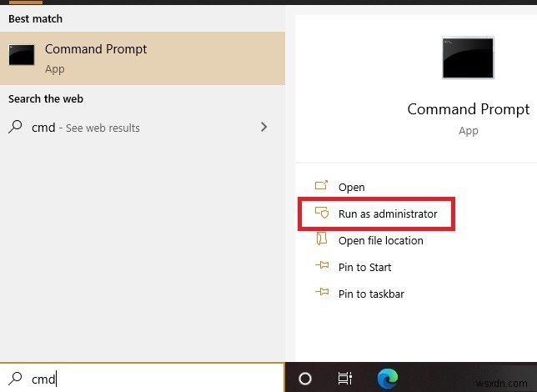
Task: Click the large Command Prompt icon in the details pane
Action: 468,58
